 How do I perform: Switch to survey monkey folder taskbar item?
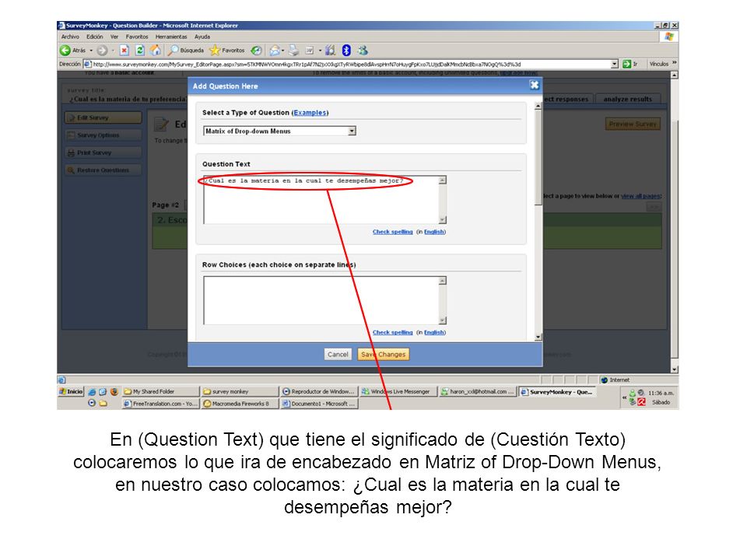[240, 391]
